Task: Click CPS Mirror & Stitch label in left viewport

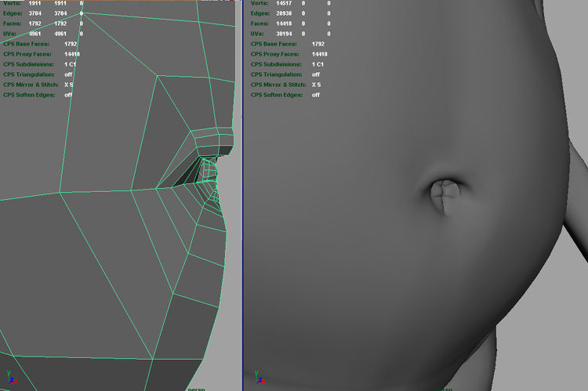Action: click(31, 85)
